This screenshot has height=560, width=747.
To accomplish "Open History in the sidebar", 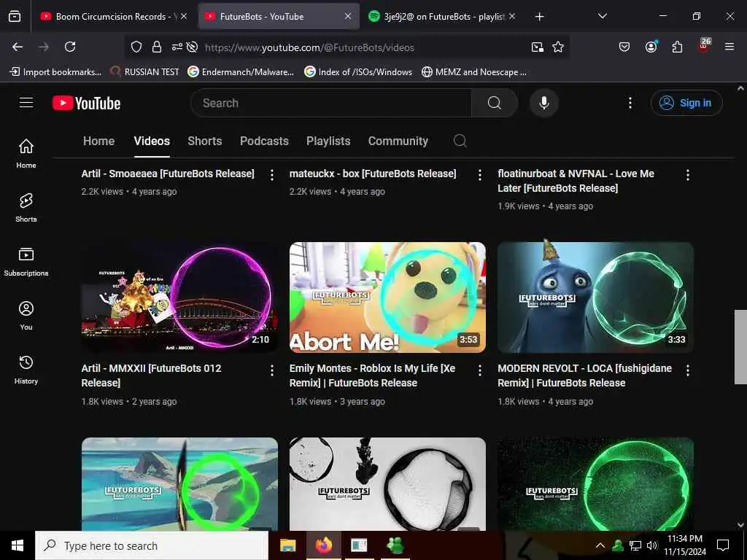I will tap(26, 370).
